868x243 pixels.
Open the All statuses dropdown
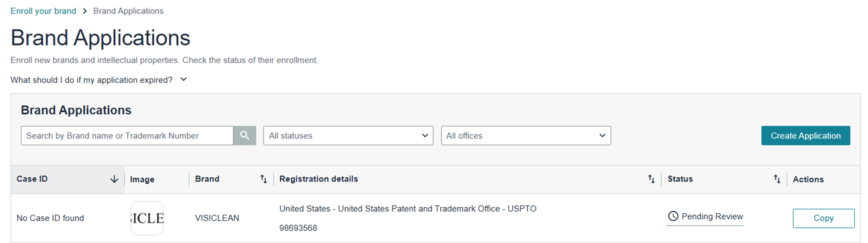348,136
